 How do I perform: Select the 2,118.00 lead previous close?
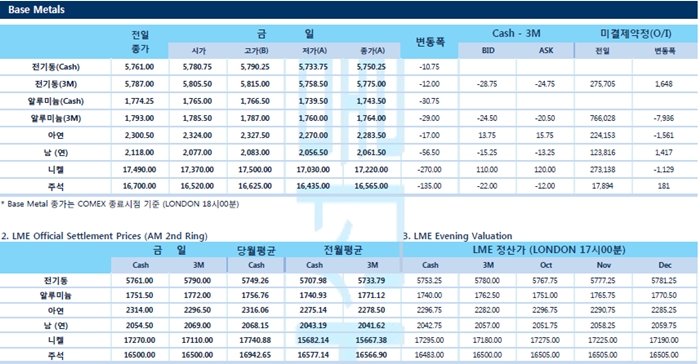coord(139,153)
